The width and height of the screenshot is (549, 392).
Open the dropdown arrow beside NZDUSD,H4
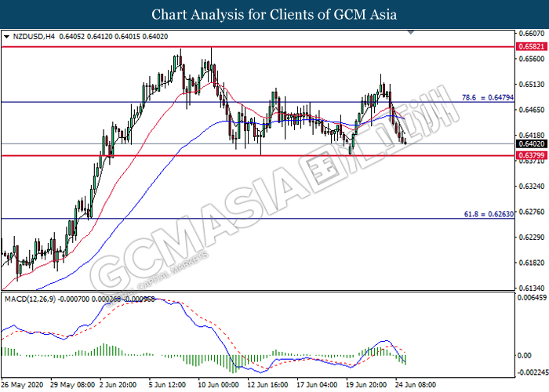pos(6,36)
